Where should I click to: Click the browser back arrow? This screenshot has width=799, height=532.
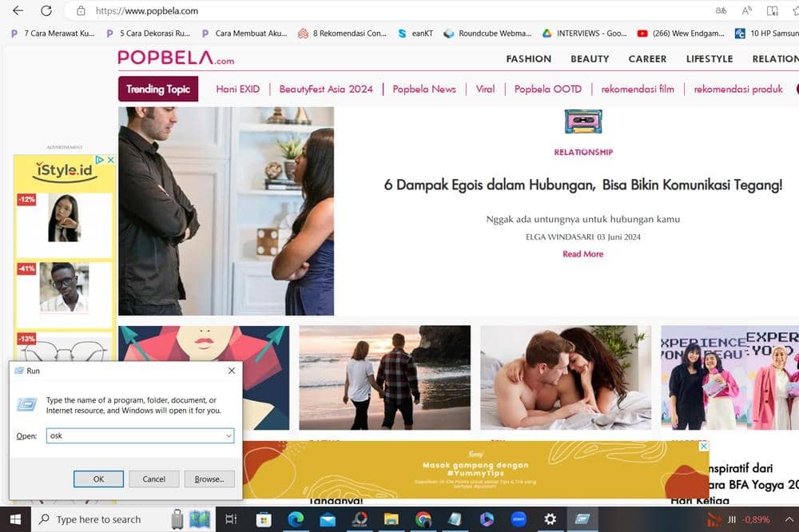18,11
